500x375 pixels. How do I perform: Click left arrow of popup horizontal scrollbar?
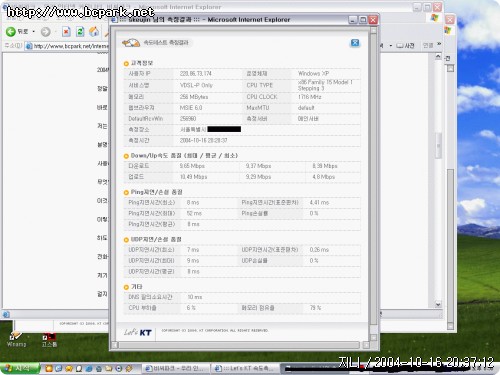tap(115, 345)
